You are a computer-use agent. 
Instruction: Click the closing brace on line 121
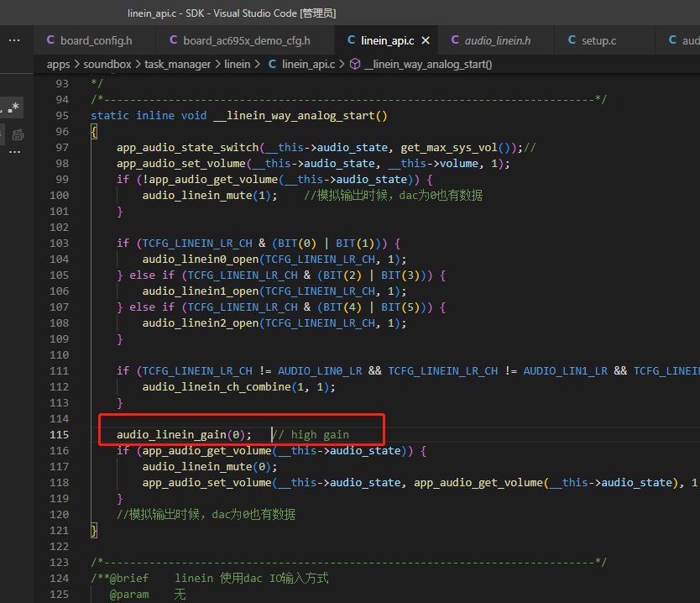click(94, 531)
